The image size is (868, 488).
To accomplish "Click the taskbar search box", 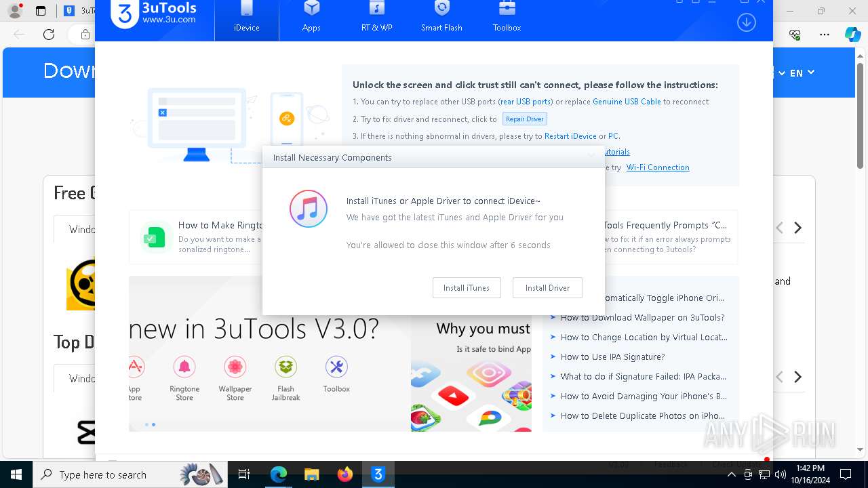I will coord(130,474).
